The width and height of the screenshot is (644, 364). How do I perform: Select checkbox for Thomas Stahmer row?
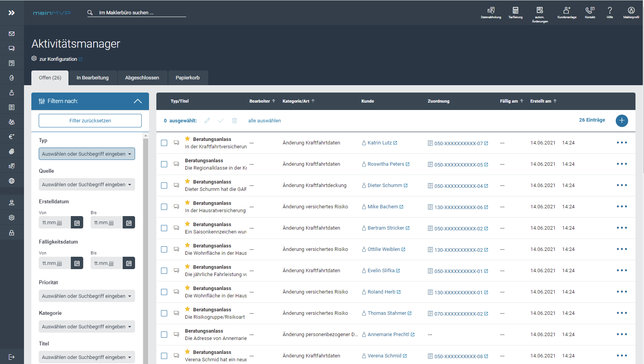tap(164, 313)
